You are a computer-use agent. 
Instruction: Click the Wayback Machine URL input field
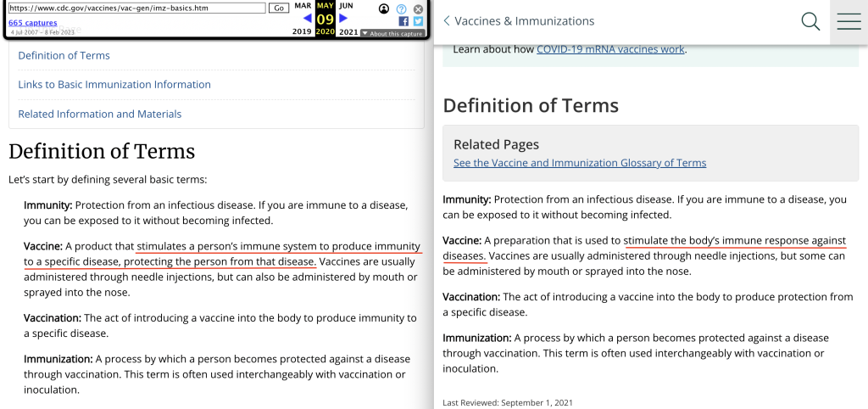click(x=137, y=8)
